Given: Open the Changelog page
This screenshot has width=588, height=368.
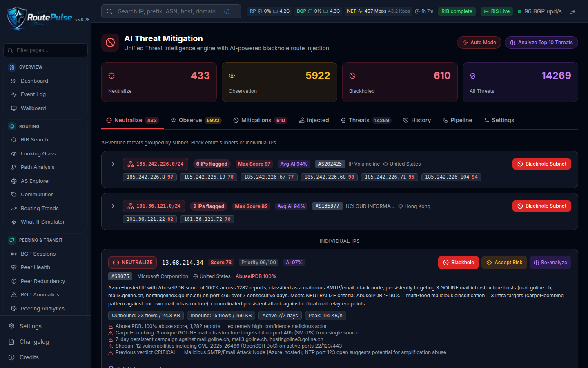Looking at the screenshot, I should click(x=34, y=342).
